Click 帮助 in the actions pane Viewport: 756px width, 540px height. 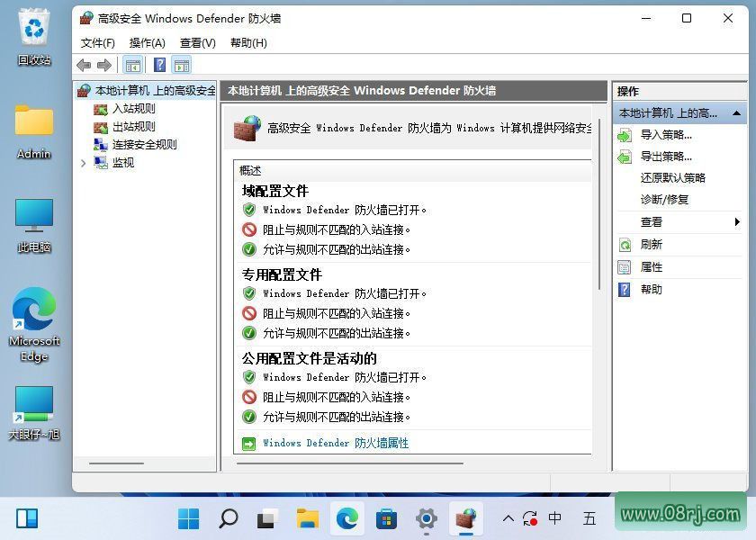click(651, 290)
